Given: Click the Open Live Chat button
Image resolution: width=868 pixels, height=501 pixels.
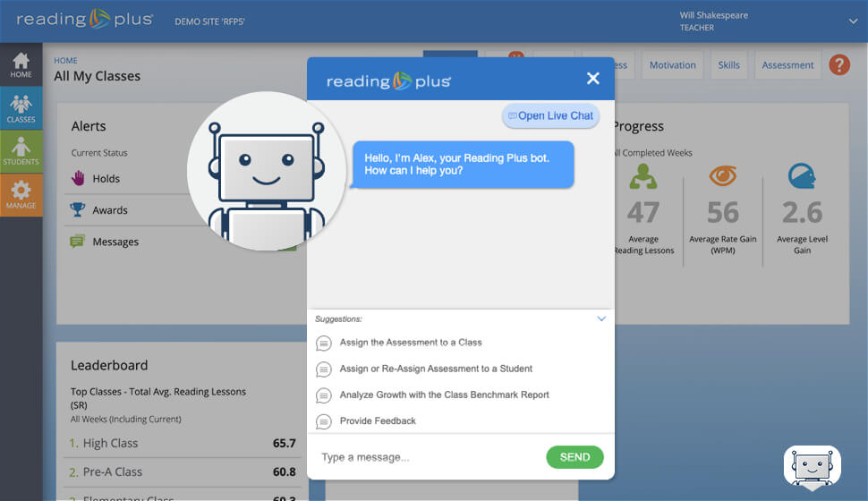Looking at the screenshot, I should point(551,115).
